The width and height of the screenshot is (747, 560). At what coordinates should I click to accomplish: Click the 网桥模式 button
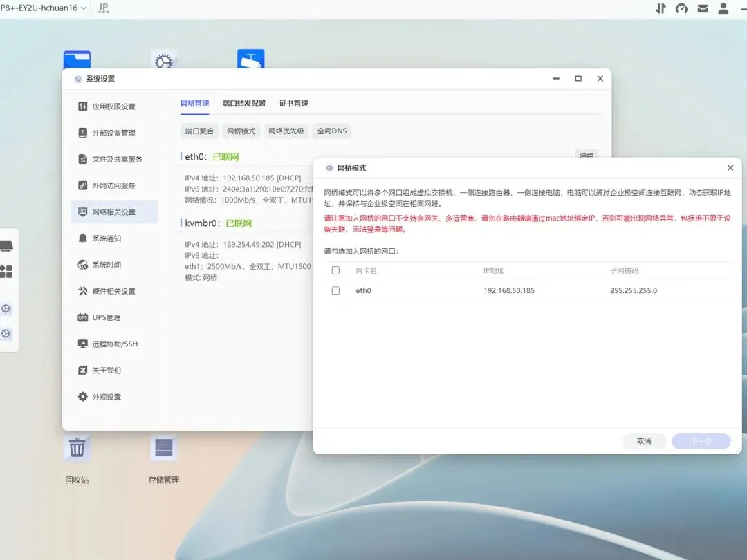(241, 131)
